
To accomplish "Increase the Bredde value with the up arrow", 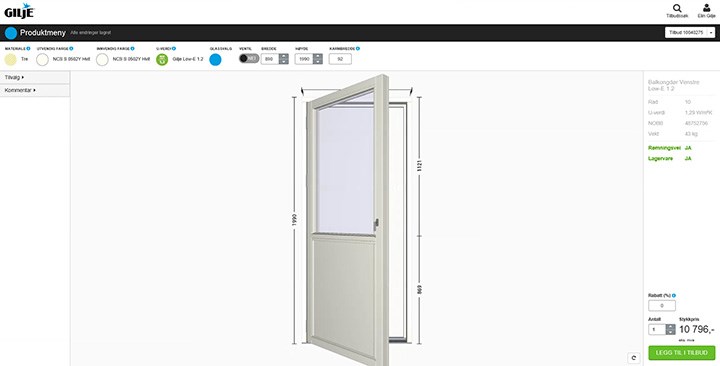I will tap(284, 56).
